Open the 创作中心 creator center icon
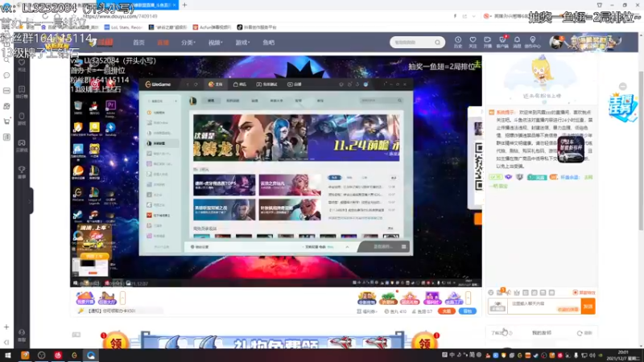 (532, 42)
